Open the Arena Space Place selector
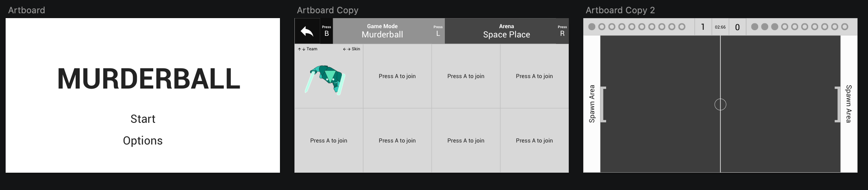The width and height of the screenshot is (868, 190). tap(506, 31)
